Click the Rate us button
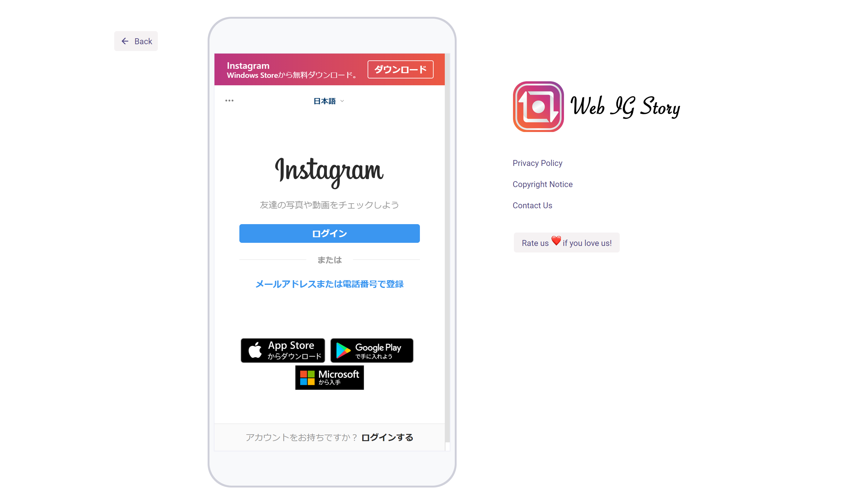 [x=566, y=243]
